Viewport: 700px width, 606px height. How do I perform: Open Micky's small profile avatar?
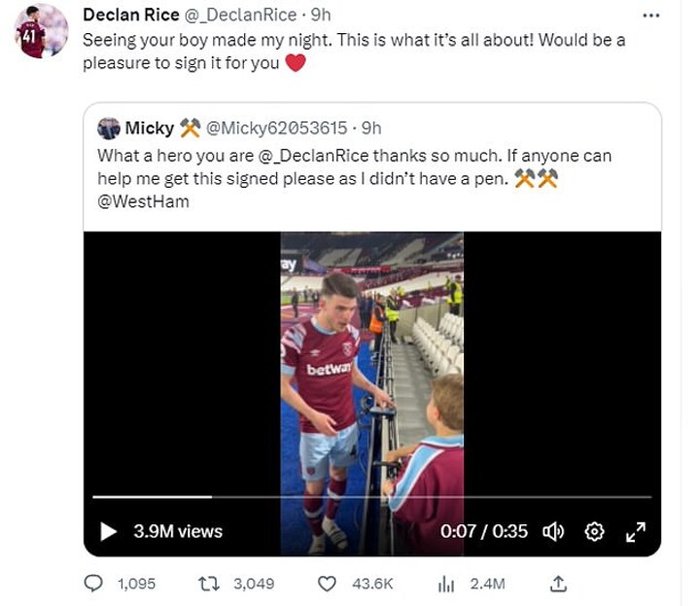(109, 128)
